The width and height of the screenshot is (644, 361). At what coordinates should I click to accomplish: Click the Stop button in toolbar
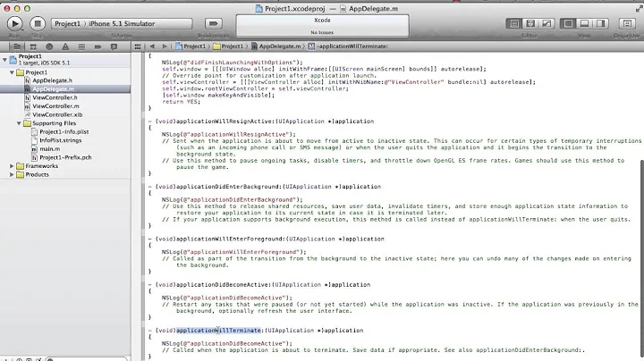tap(38, 23)
